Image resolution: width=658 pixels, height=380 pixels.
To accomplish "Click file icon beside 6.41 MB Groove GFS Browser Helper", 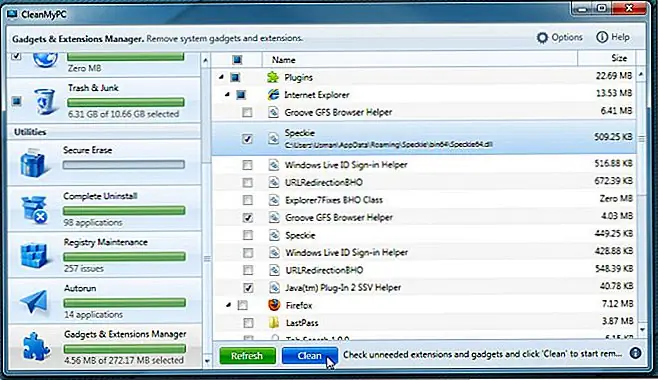I will [x=274, y=112].
